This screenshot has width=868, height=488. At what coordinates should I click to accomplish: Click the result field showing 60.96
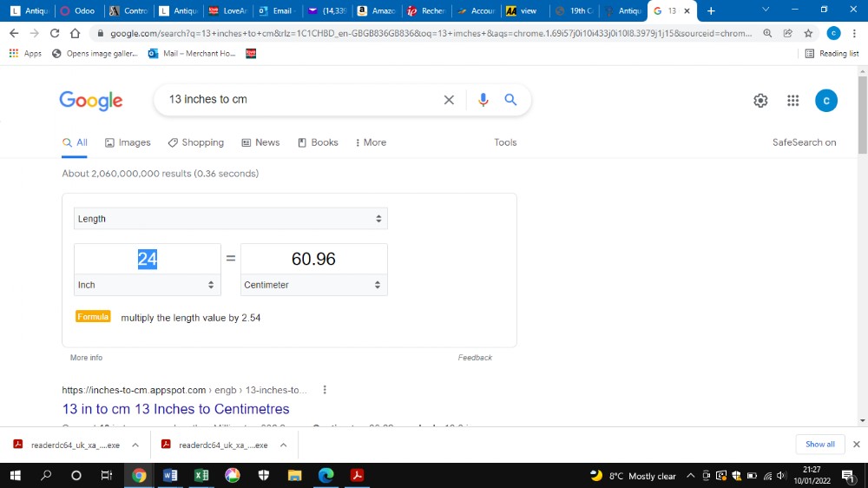point(314,259)
